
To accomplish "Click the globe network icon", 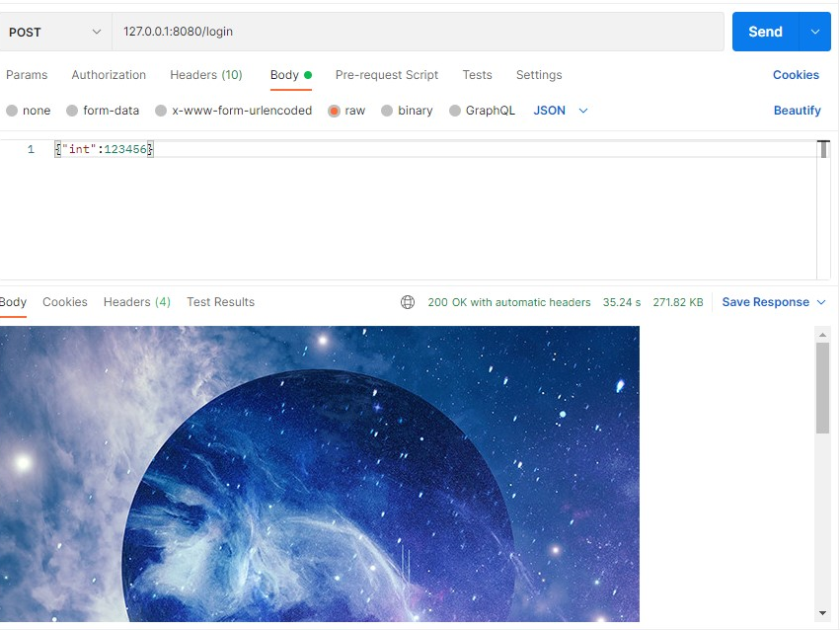I will tap(408, 302).
